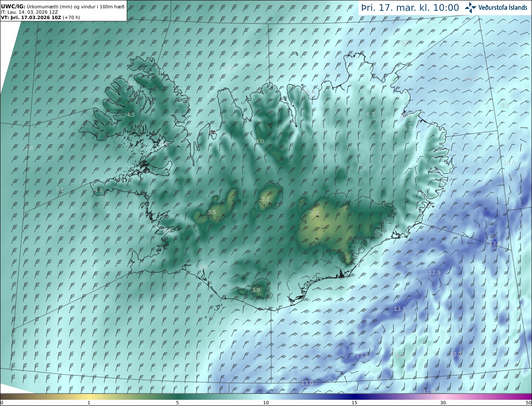Pick the pink colour-scale segment near 30
Image resolution: width=532 pixels, height=406 pixels.
point(443,396)
